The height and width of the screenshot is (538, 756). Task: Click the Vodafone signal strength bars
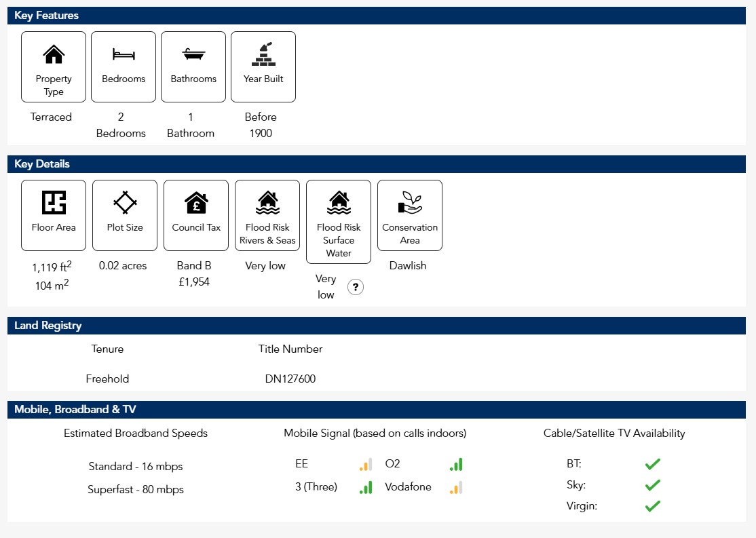coord(456,487)
